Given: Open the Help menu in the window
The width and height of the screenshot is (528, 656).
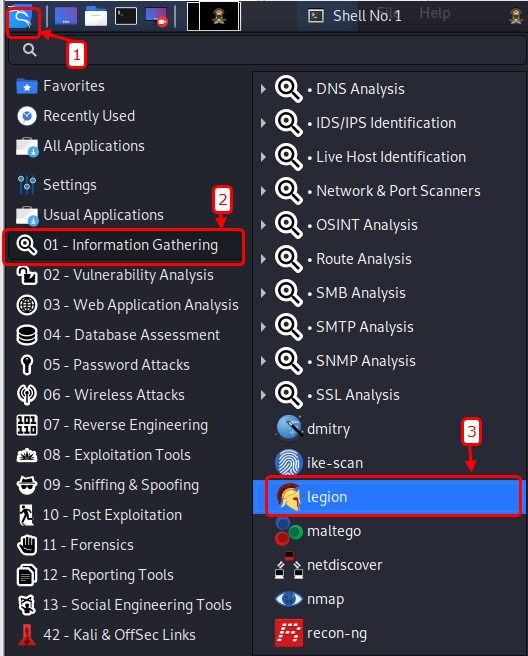Looking at the screenshot, I should [x=435, y=13].
